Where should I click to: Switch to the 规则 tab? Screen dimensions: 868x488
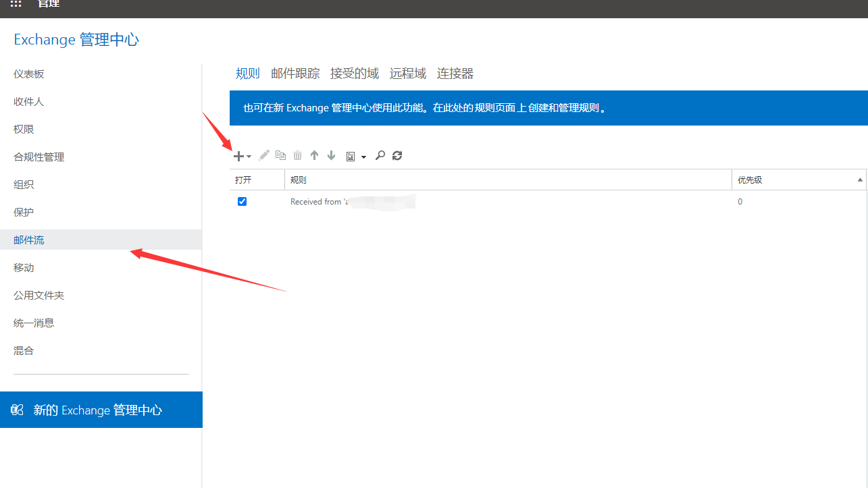pyautogui.click(x=248, y=74)
